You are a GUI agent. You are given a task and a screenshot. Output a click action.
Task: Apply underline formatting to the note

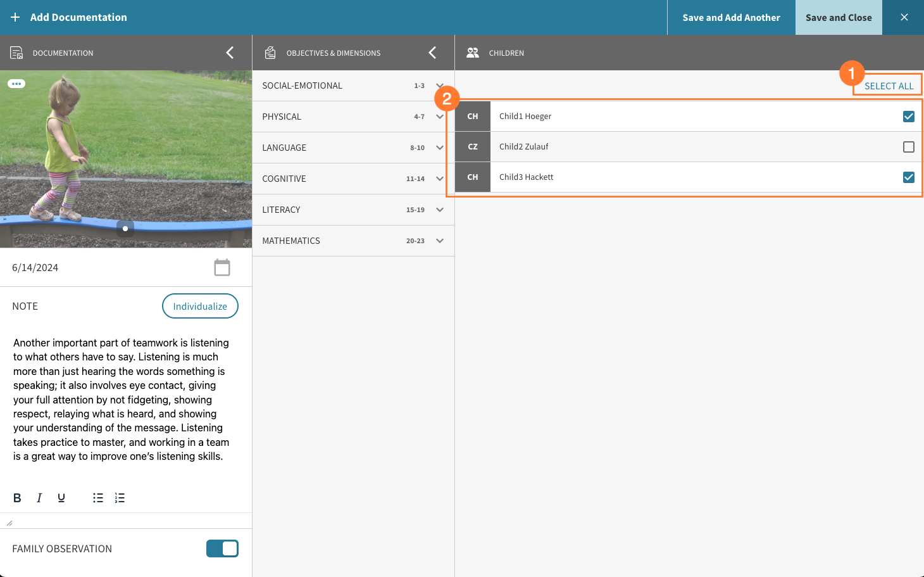[x=61, y=498]
